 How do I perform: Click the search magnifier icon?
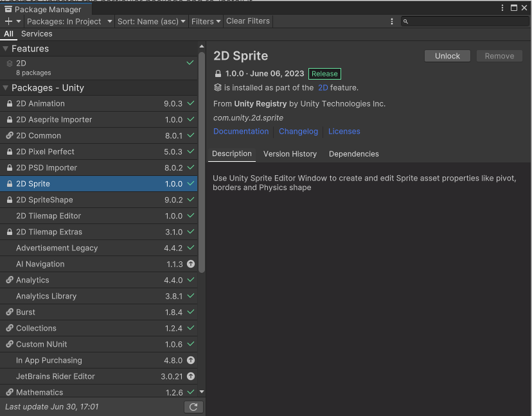pyautogui.click(x=405, y=21)
